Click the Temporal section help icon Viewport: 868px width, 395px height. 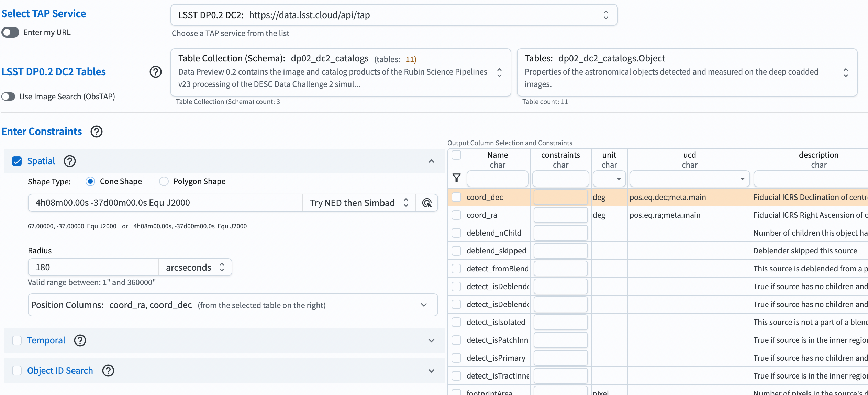[80, 340]
